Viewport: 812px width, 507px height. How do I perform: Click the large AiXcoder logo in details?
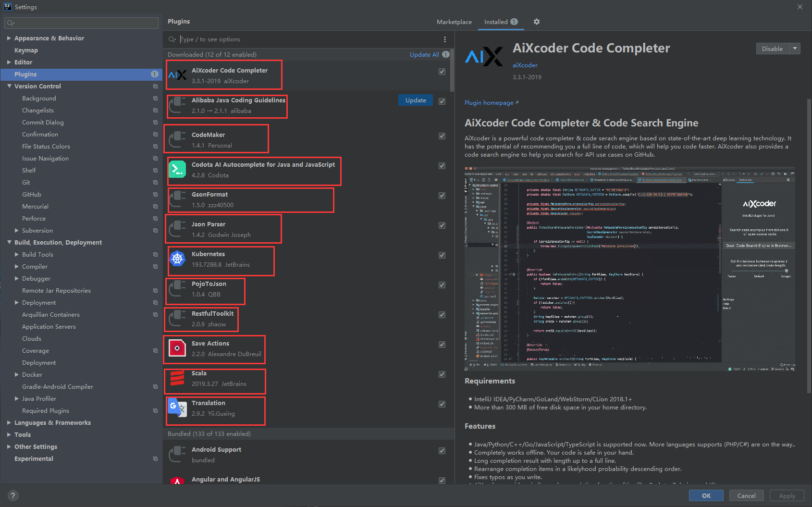(x=484, y=57)
